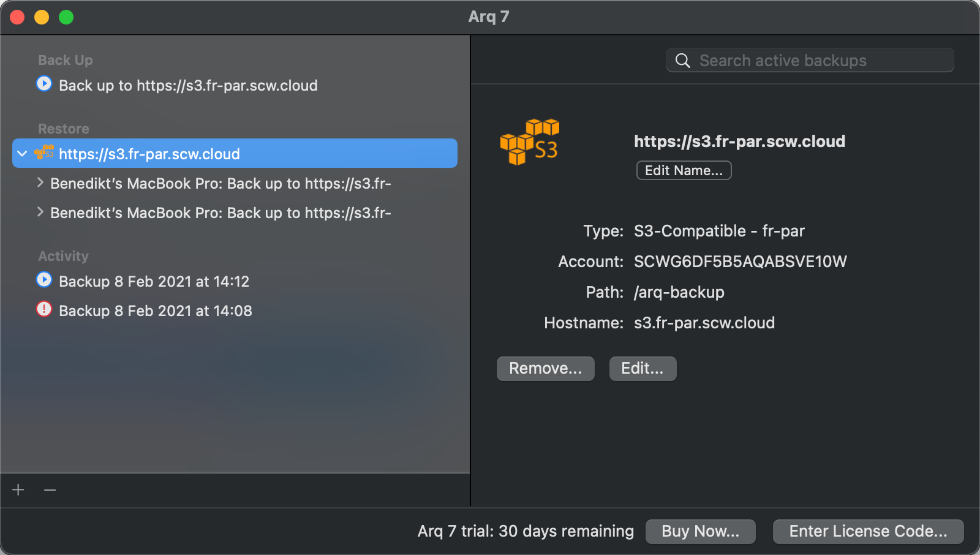Click the magnifying glass search icon
This screenshot has height=555, width=980.
click(682, 61)
